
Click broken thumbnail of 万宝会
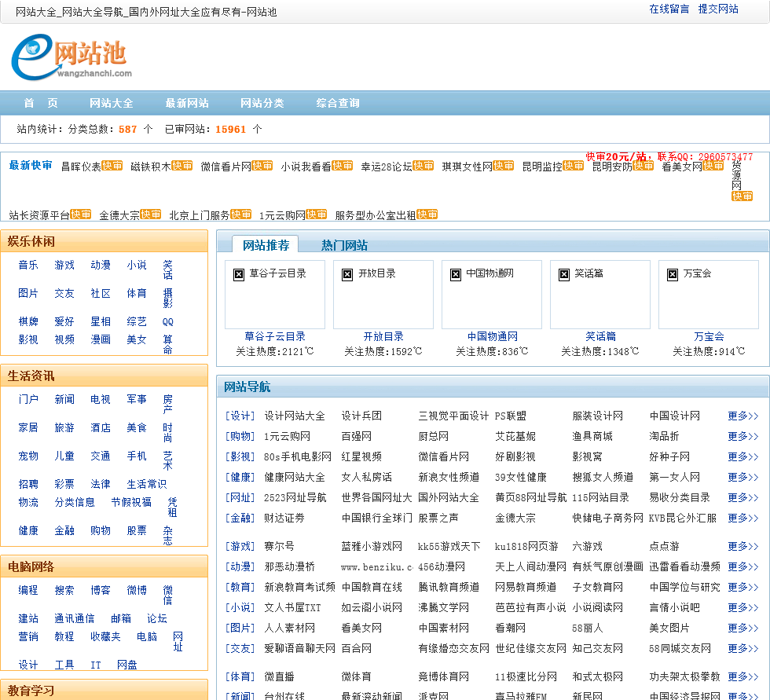pos(709,295)
